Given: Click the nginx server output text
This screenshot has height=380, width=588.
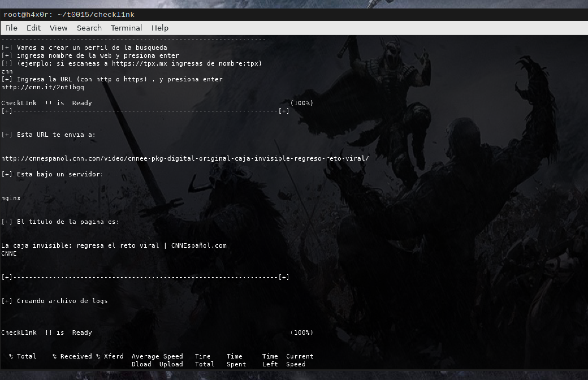Looking at the screenshot, I should (11, 198).
